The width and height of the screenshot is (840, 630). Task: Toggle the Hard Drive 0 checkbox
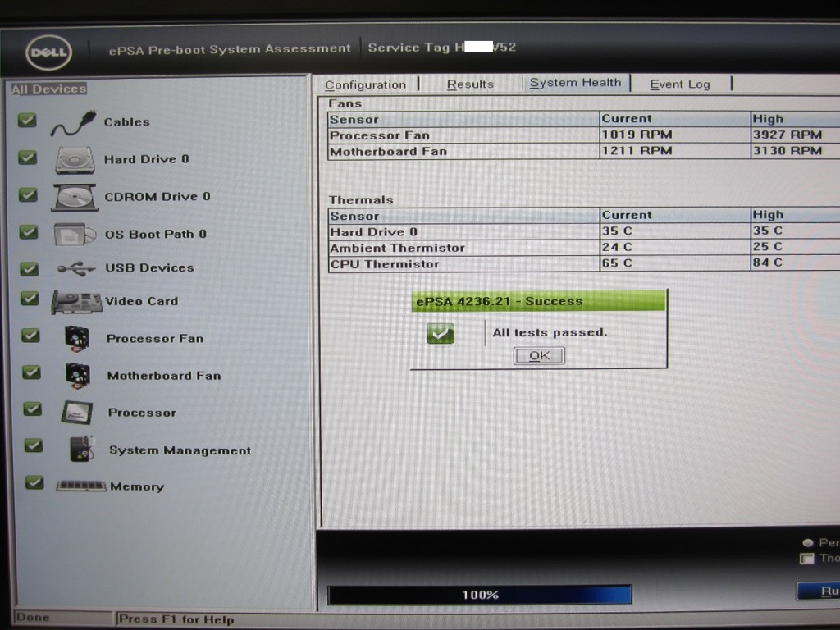click(x=27, y=157)
